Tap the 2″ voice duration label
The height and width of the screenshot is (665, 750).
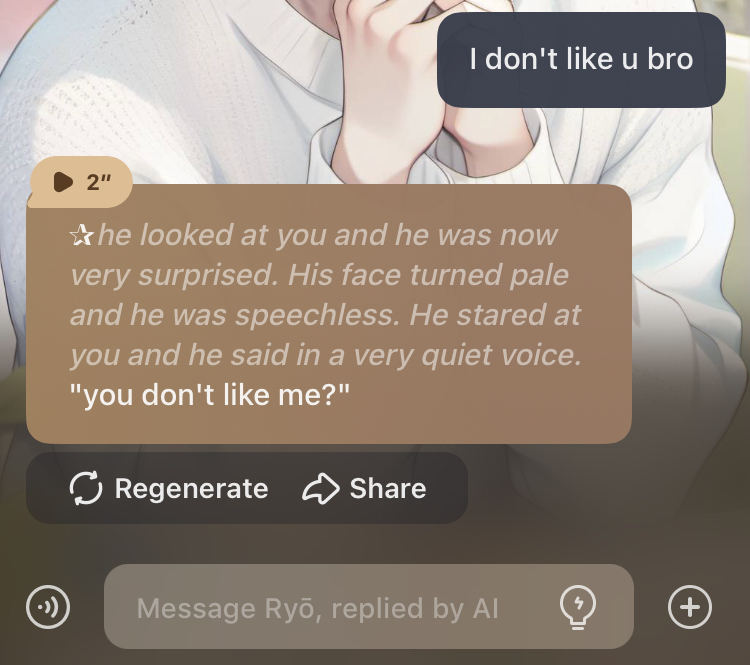pyautogui.click(x=99, y=182)
